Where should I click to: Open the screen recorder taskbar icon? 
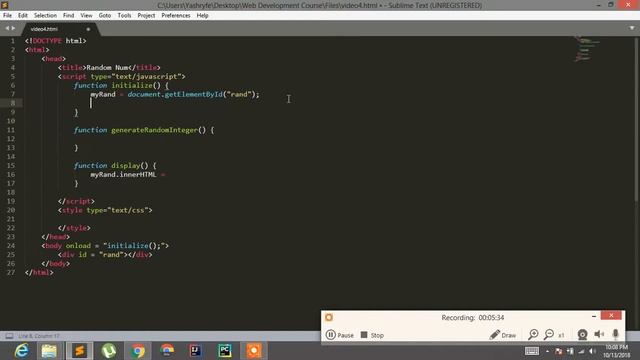click(254, 351)
